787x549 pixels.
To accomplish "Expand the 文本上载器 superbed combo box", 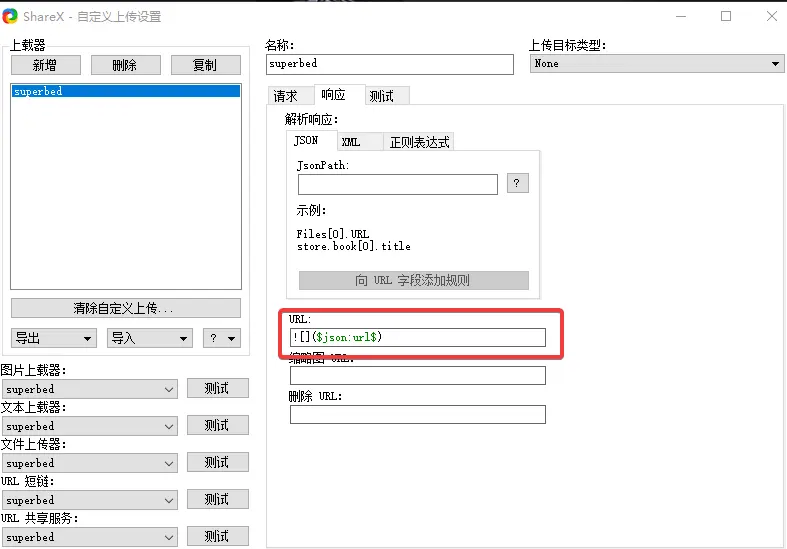I will [90, 427].
